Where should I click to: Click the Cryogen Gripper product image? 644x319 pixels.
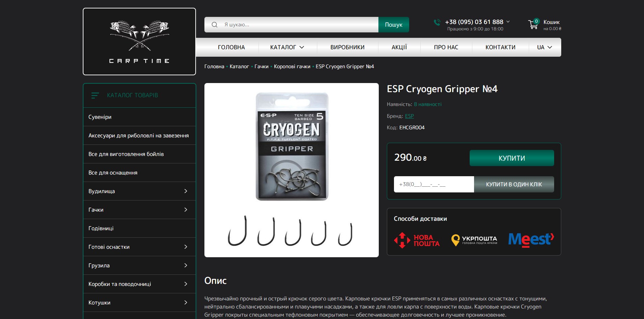pyautogui.click(x=292, y=170)
